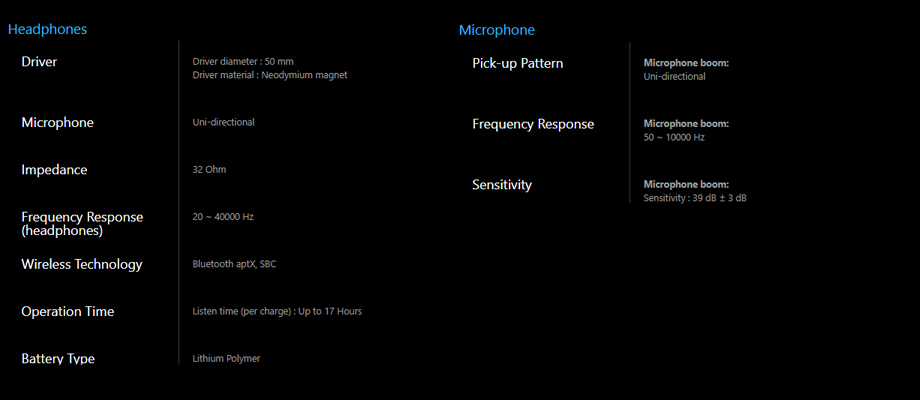Select the Pick-up Pattern label

point(518,63)
